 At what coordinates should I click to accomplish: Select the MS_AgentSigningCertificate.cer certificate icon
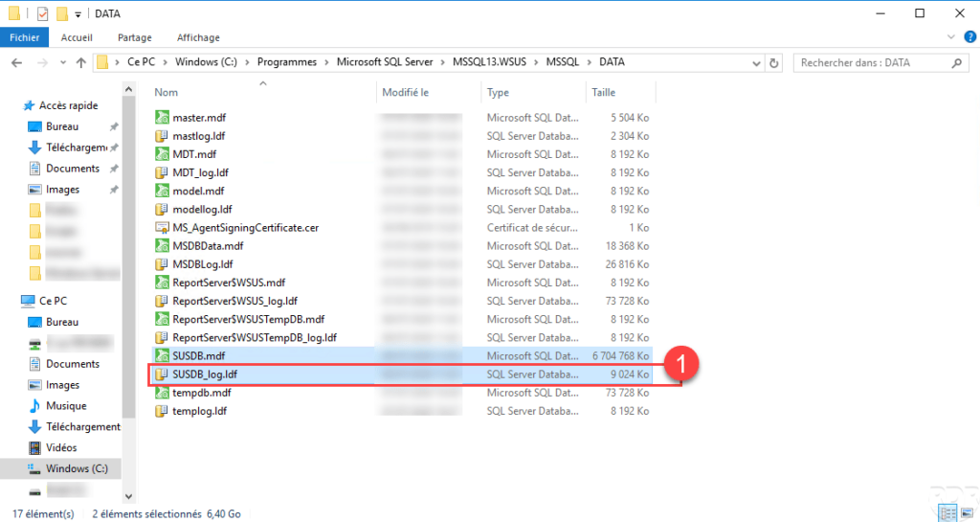coord(162,228)
